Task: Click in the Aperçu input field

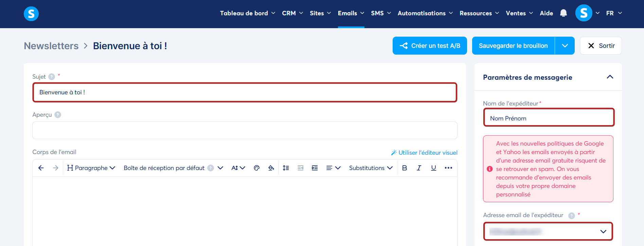Action: tap(245, 130)
